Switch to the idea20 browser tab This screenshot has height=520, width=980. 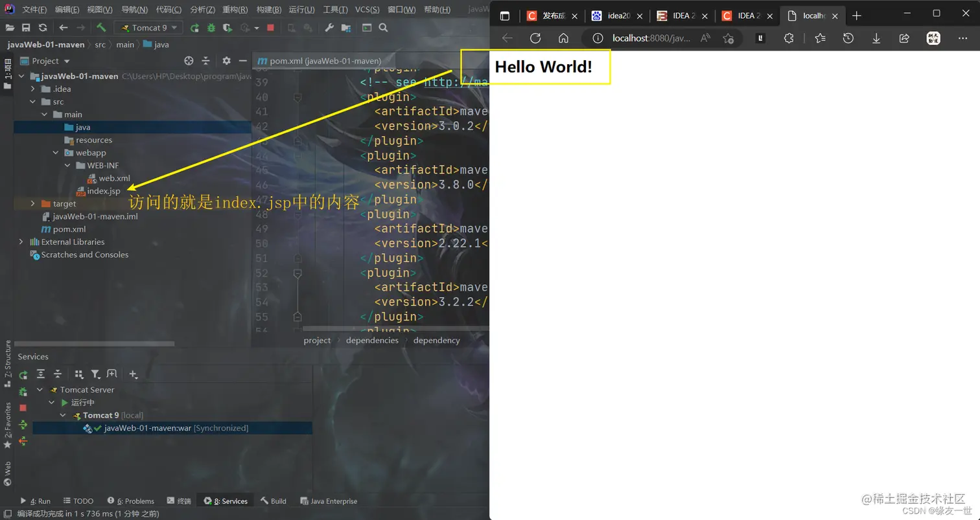[x=618, y=16]
